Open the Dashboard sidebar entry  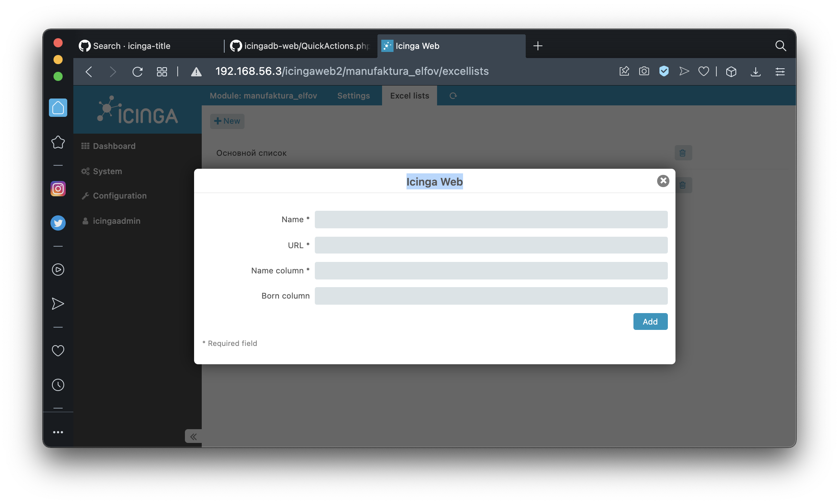[114, 146]
